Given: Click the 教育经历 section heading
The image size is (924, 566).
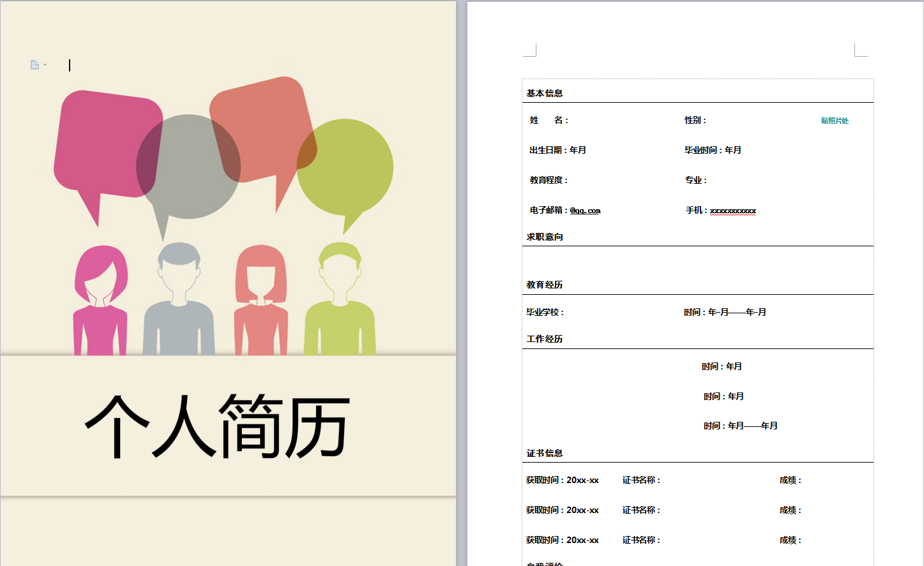Looking at the screenshot, I should pyautogui.click(x=545, y=285).
